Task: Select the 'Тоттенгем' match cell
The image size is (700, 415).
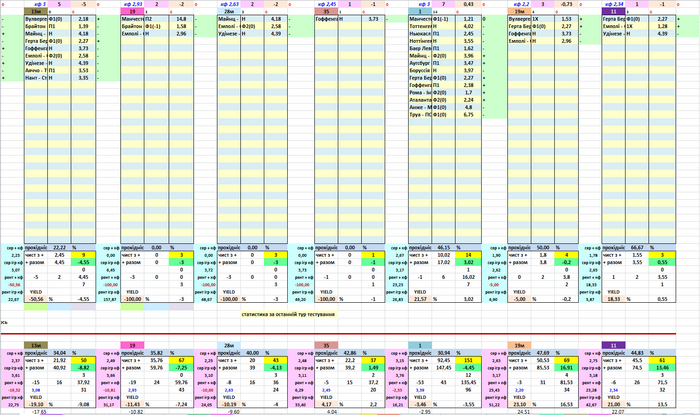Action: point(421,26)
